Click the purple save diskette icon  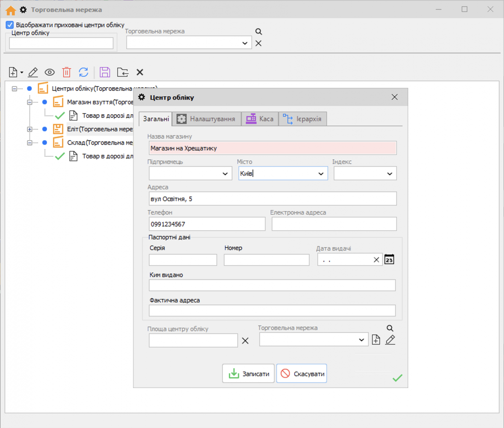105,72
